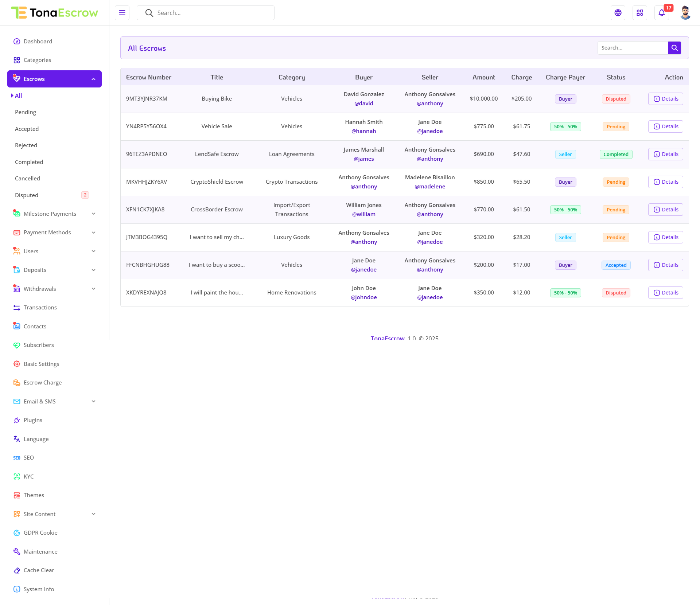Image resolution: width=700 pixels, height=605 pixels.
Task: Open the language globe icon
Action: pyautogui.click(x=618, y=13)
